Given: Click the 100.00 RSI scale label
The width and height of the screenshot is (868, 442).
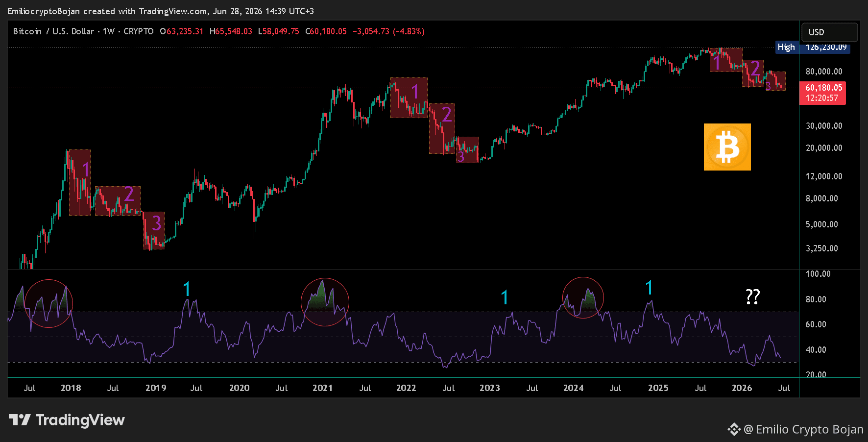Looking at the screenshot, I should (818, 274).
